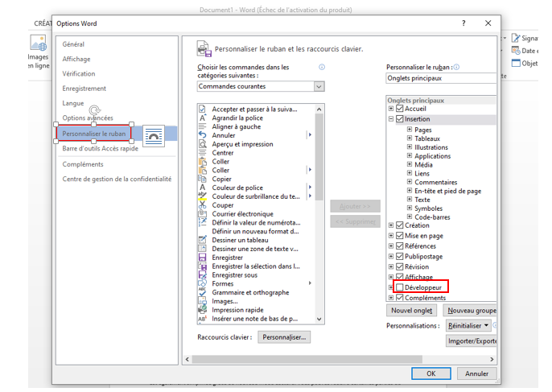Click the Accepter et passer icon
This screenshot has width=552, height=392.
point(203,109)
